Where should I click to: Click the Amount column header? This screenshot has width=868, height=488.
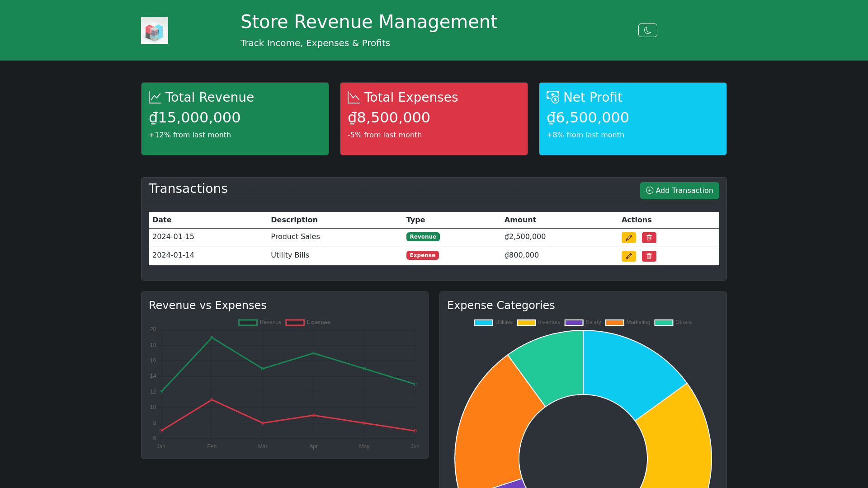[x=520, y=220]
